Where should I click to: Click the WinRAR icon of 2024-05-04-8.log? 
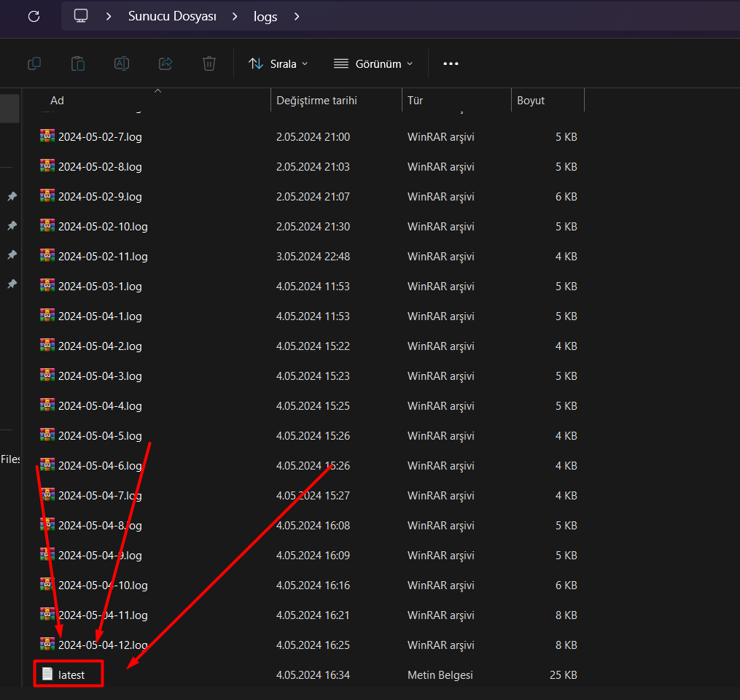click(x=47, y=524)
